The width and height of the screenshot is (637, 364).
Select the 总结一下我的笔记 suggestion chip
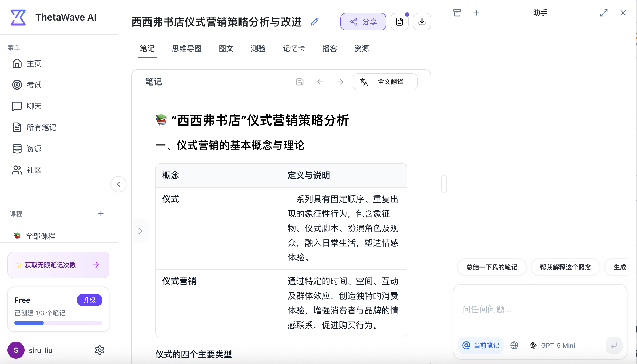492,267
